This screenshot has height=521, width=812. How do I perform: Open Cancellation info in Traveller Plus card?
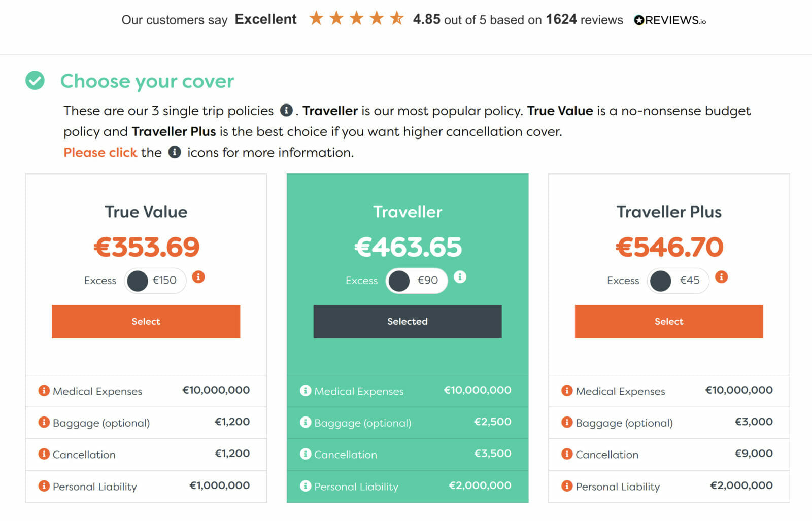566,454
